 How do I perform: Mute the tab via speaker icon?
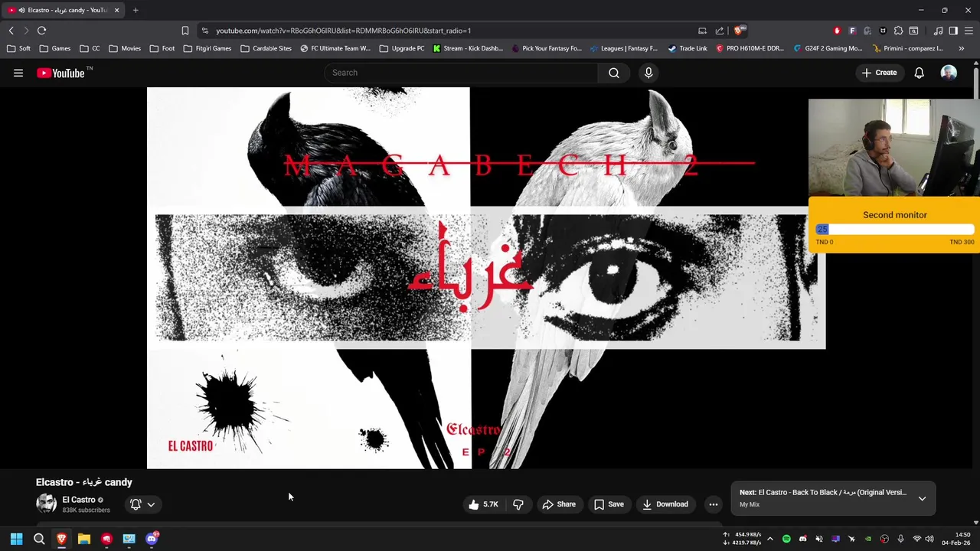coord(21,10)
